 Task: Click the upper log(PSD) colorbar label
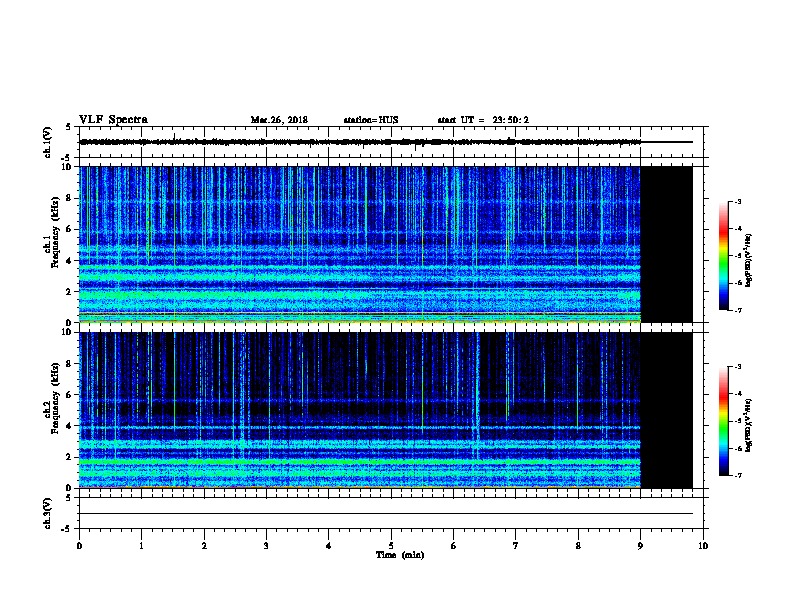pyautogui.click(x=748, y=260)
